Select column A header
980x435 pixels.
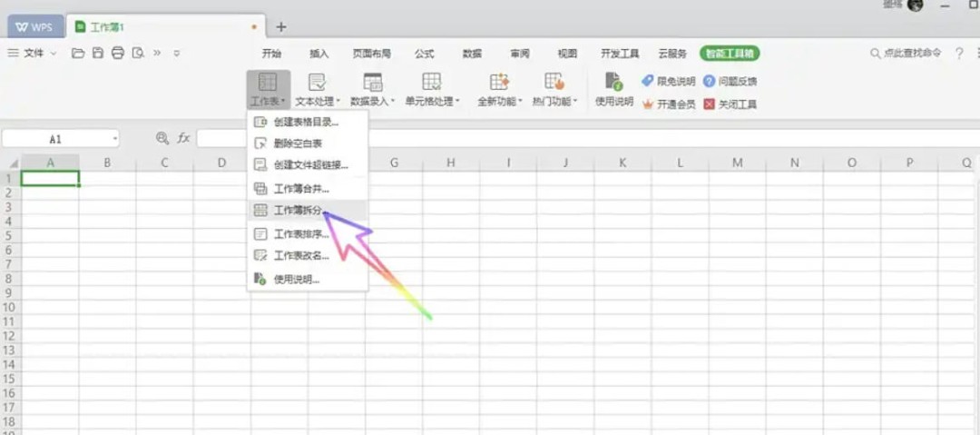[x=50, y=163]
